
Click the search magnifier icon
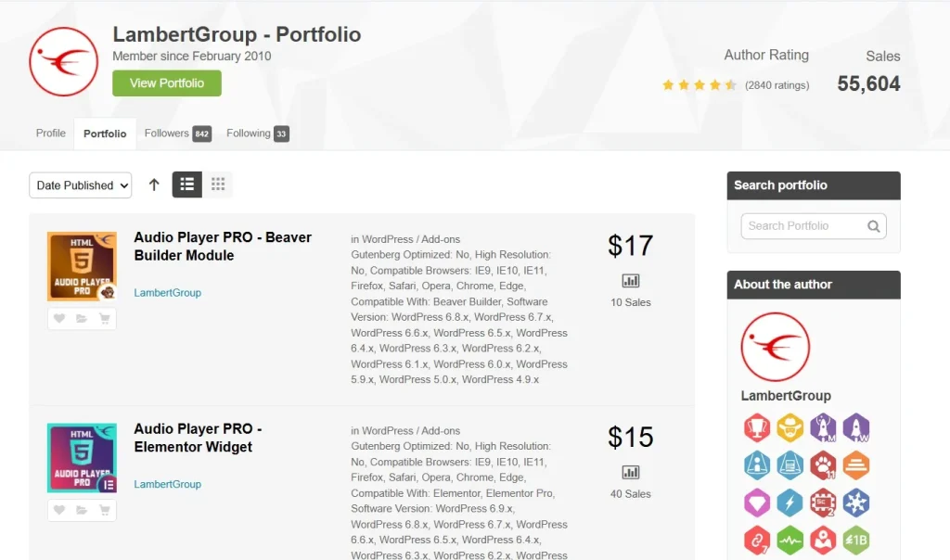pos(873,226)
